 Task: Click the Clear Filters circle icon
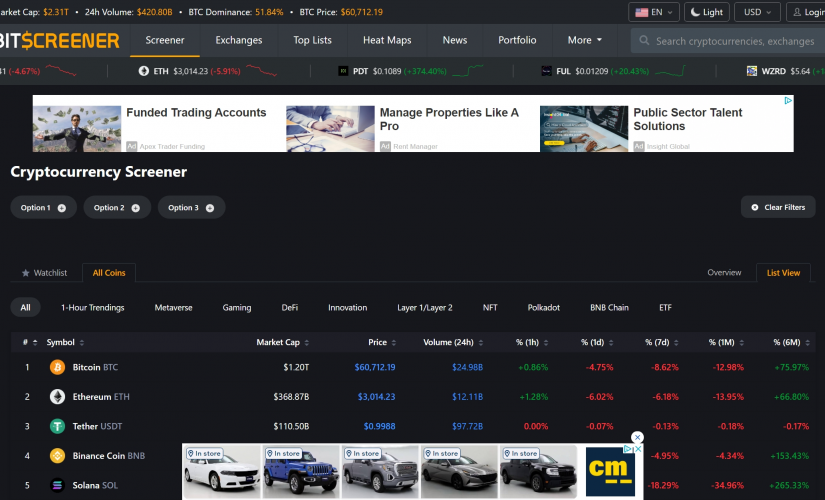click(x=754, y=207)
